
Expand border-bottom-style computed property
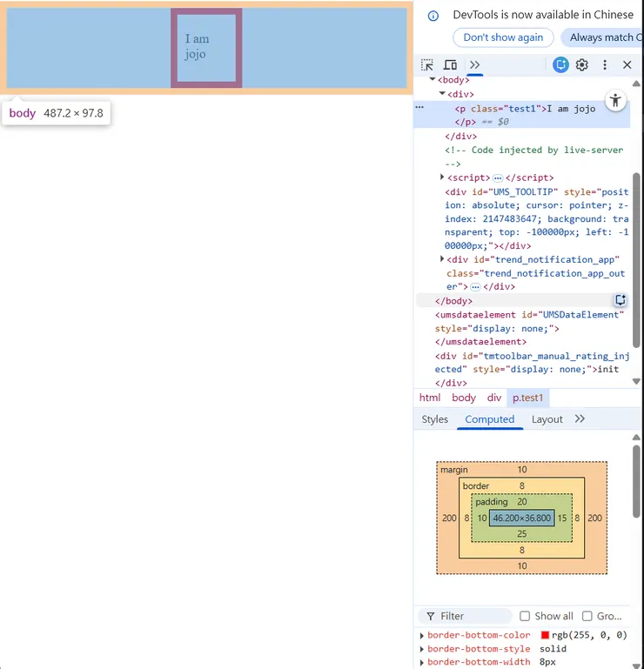coord(422,649)
